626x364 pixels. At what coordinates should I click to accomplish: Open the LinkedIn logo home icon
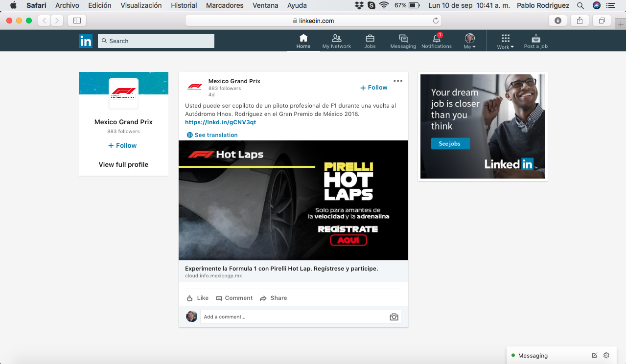click(86, 41)
